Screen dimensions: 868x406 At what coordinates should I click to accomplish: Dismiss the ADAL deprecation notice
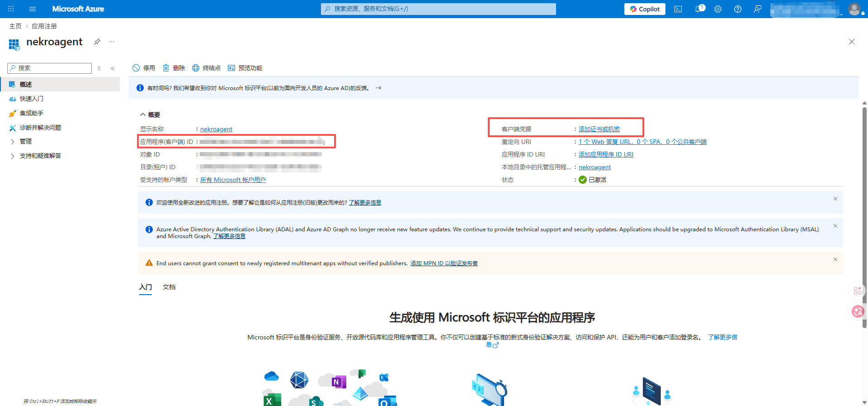click(835, 226)
